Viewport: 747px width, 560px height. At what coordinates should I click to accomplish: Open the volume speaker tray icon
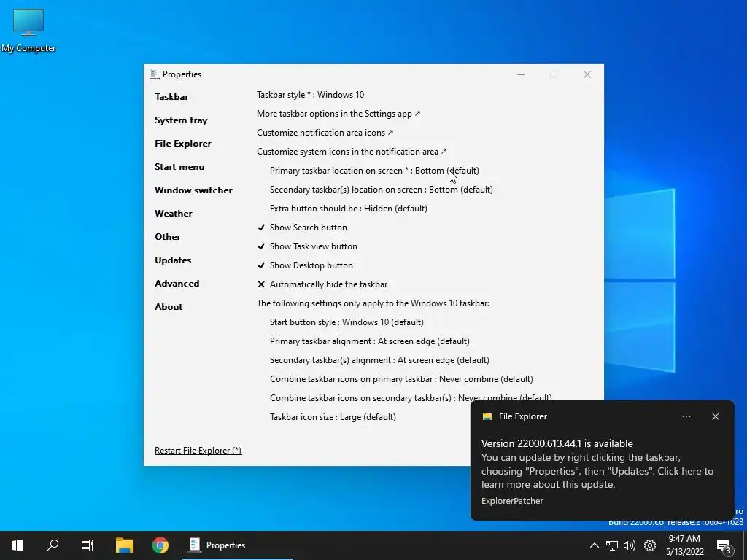630,545
